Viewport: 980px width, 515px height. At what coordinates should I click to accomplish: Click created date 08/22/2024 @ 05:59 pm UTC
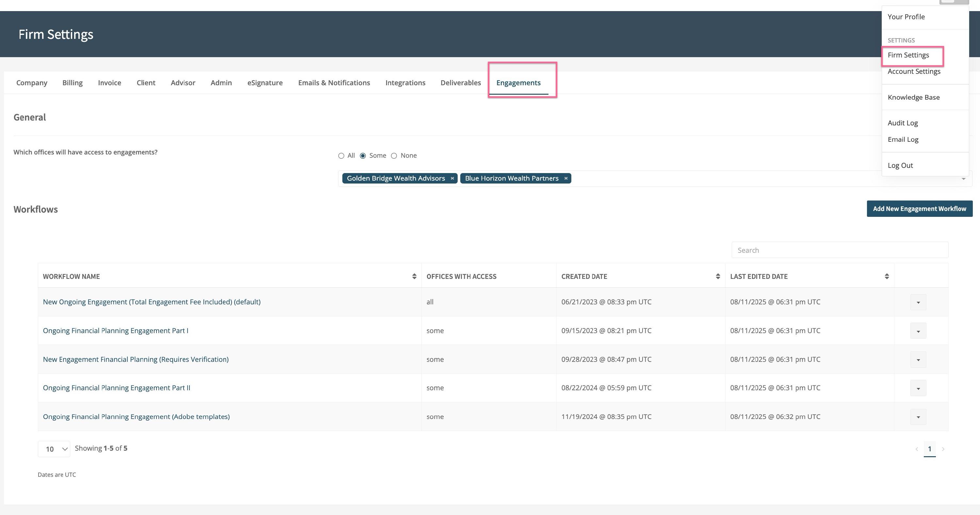pos(606,388)
